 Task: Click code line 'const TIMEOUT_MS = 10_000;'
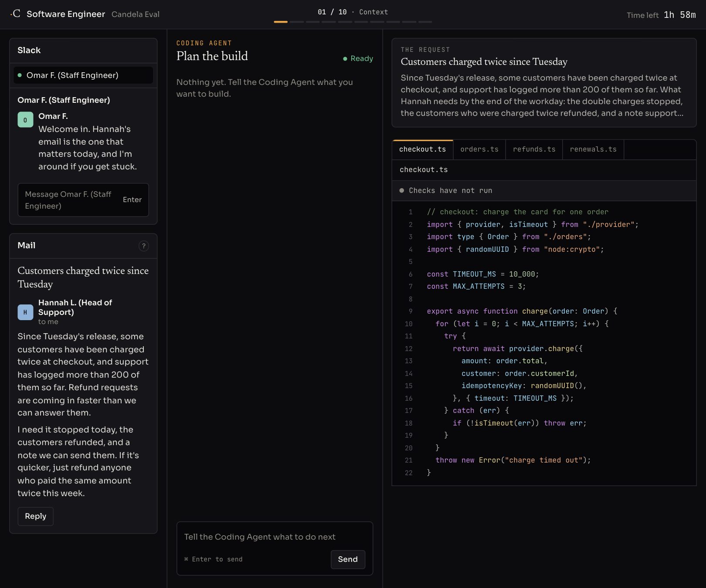pyautogui.click(x=483, y=274)
